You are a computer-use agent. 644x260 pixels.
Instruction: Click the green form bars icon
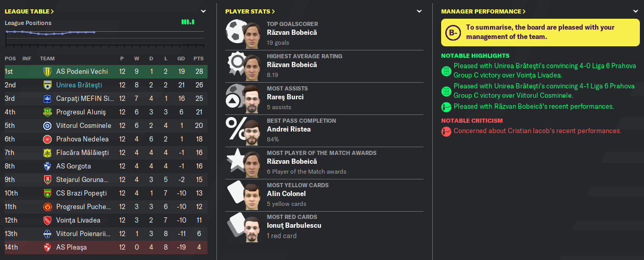click(x=188, y=22)
